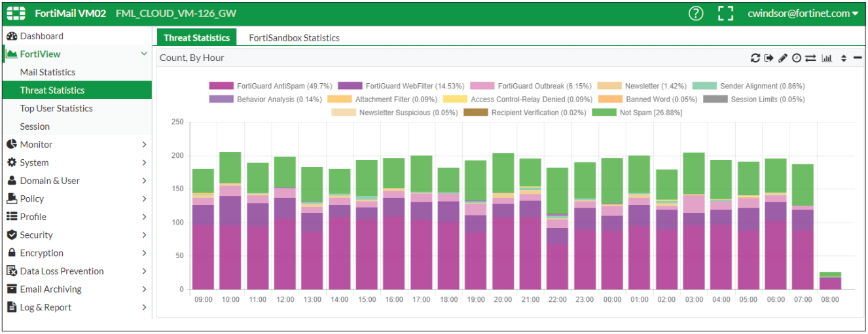Collapse the FortiView menu chevron
Screen dimensions: 868x334
click(144, 54)
